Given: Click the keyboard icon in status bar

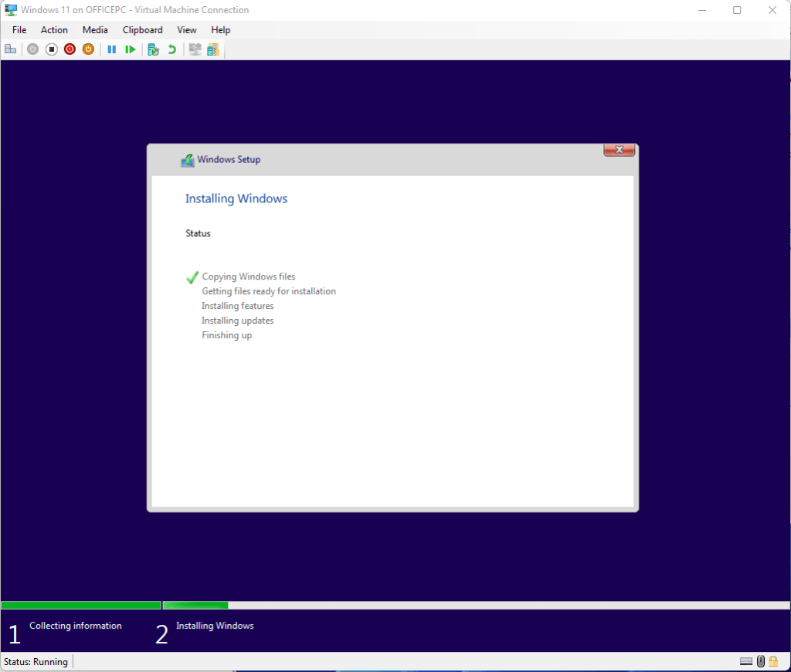Looking at the screenshot, I should point(746,661).
